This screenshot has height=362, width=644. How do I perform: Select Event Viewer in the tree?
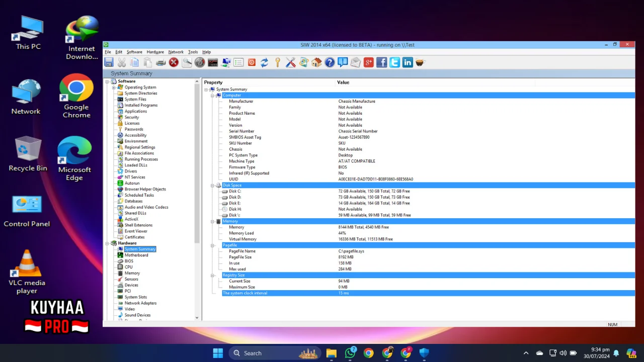[x=136, y=231]
